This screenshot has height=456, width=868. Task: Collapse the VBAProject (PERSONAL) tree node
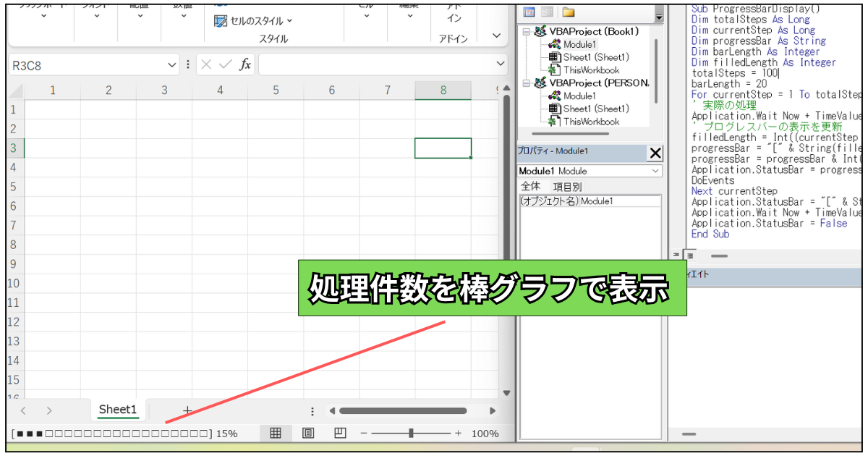526,83
